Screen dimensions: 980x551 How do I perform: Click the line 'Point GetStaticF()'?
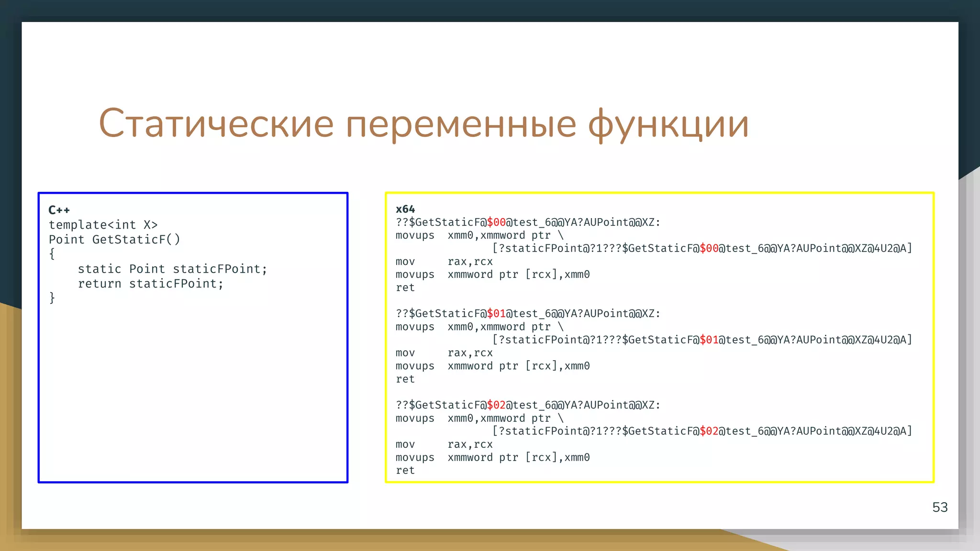114,240
